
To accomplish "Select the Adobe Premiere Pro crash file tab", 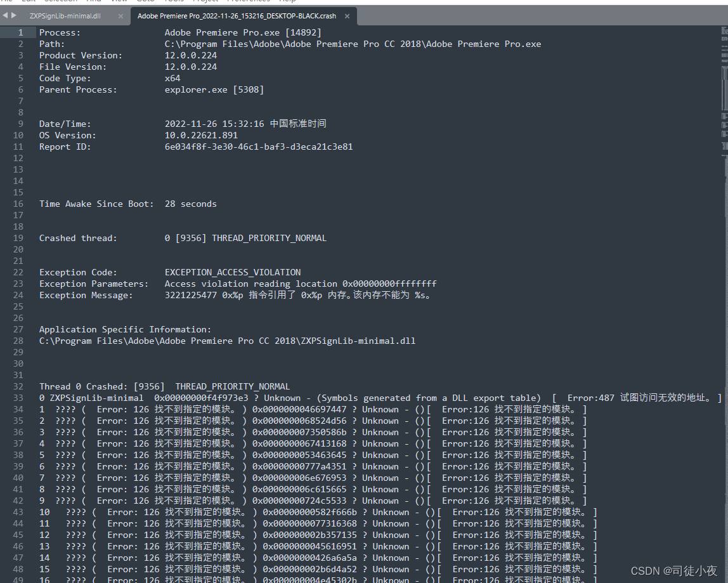I will point(237,16).
